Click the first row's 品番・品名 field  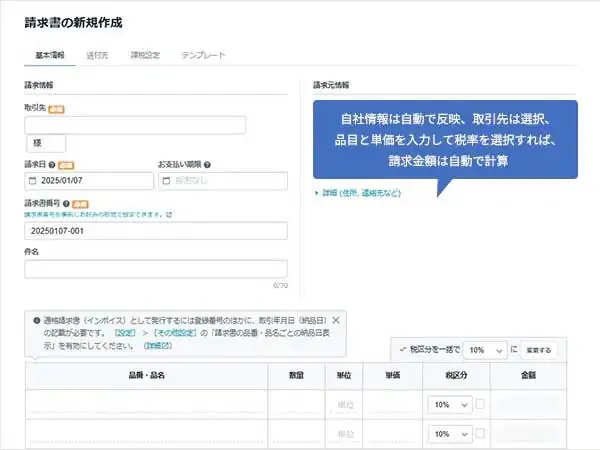coord(147,405)
